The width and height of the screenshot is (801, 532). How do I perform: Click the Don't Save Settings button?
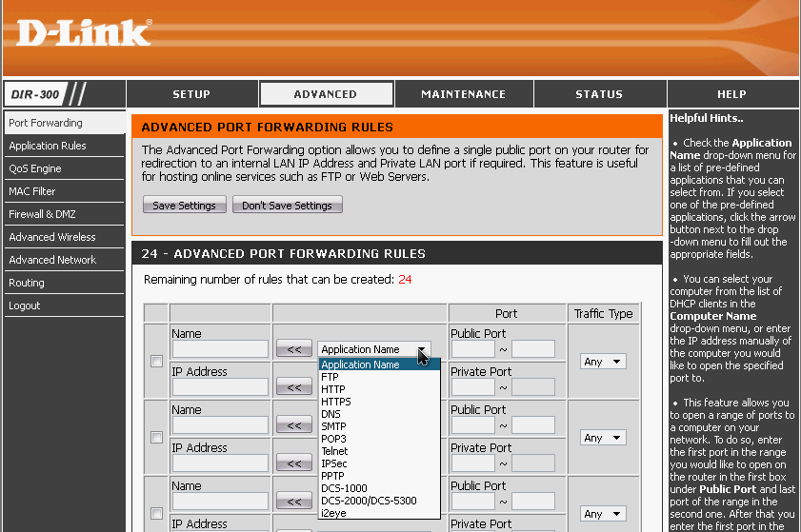pyautogui.click(x=287, y=206)
